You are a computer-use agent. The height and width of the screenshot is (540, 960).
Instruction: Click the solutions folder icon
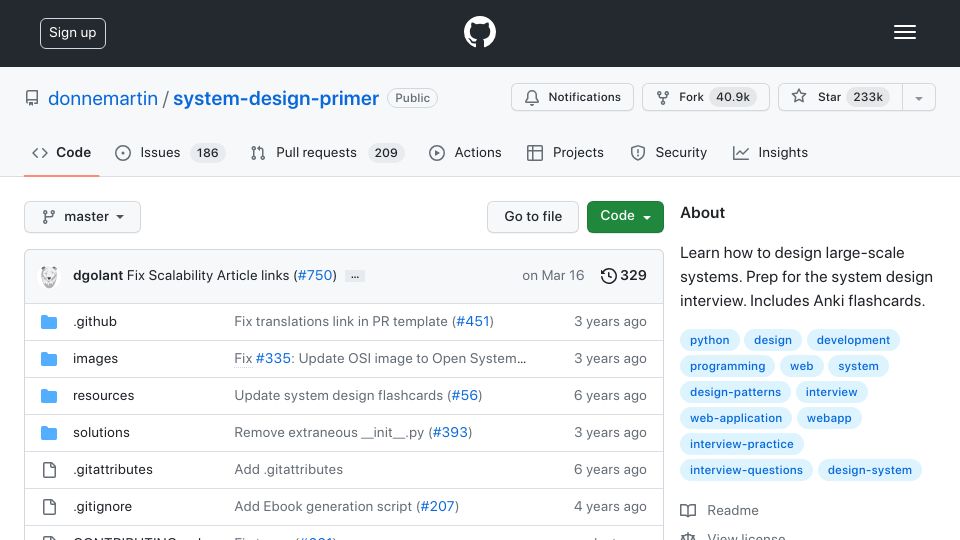(49, 433)
